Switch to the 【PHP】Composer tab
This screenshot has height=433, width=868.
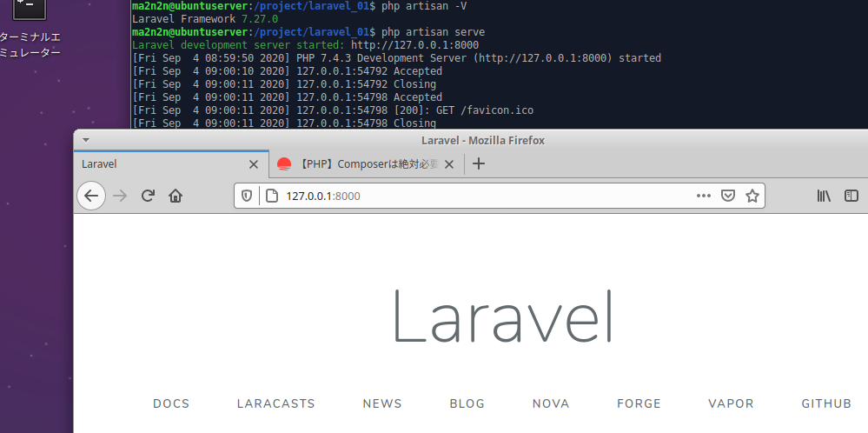click(x=367, y=164)
